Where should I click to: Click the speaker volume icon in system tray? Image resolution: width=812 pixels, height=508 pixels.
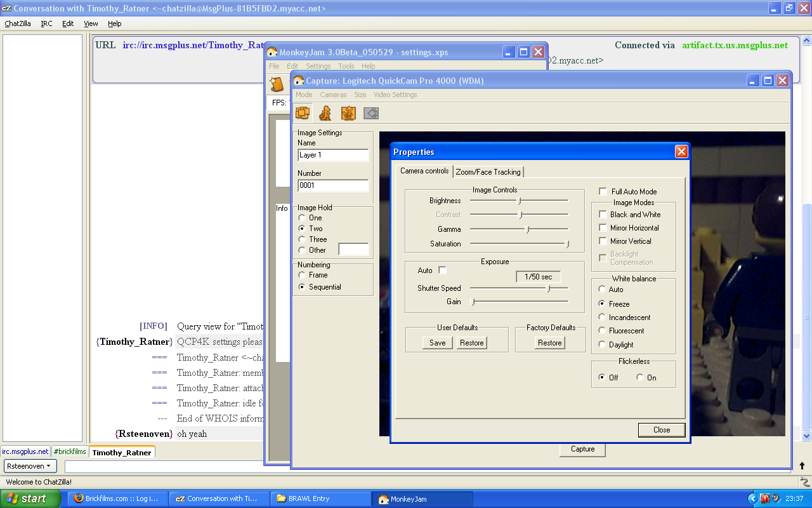click(x=776, y=498)
